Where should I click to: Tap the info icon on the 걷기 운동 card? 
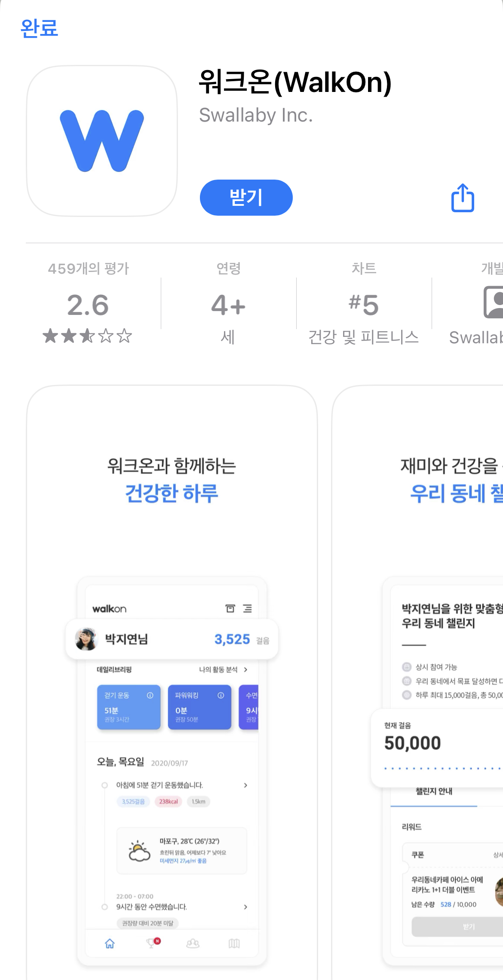150,695
